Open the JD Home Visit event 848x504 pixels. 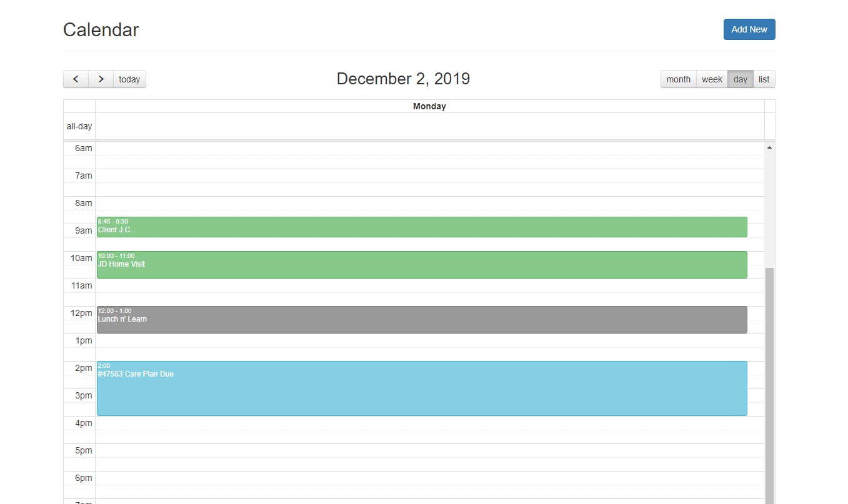[422, 264]
